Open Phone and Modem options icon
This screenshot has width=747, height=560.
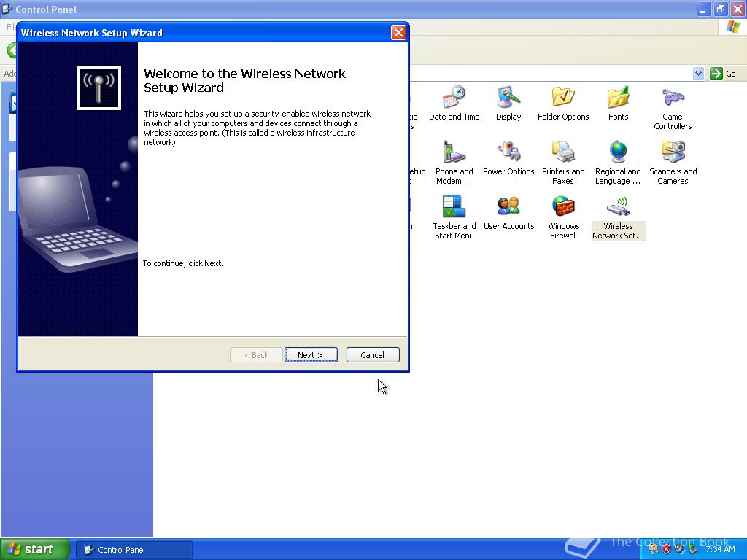point(454,152)
